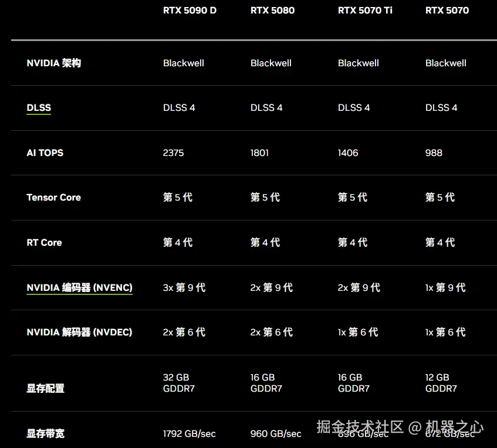
Task: Select 2x 第 6 代 under RTX 5080
Action: (x=272, y=332)
